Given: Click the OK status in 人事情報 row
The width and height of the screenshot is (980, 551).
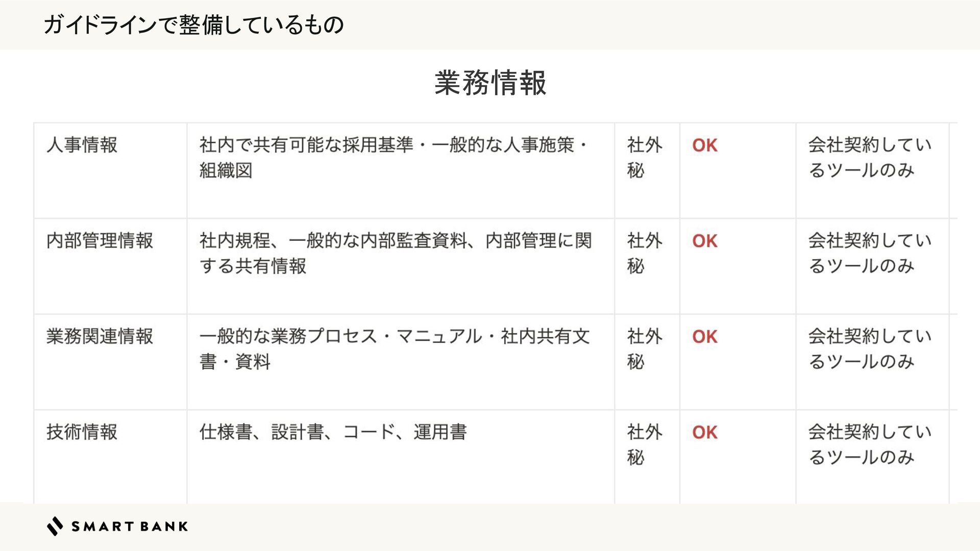Looking at the screenshot, I should click(x=705, y=145).
